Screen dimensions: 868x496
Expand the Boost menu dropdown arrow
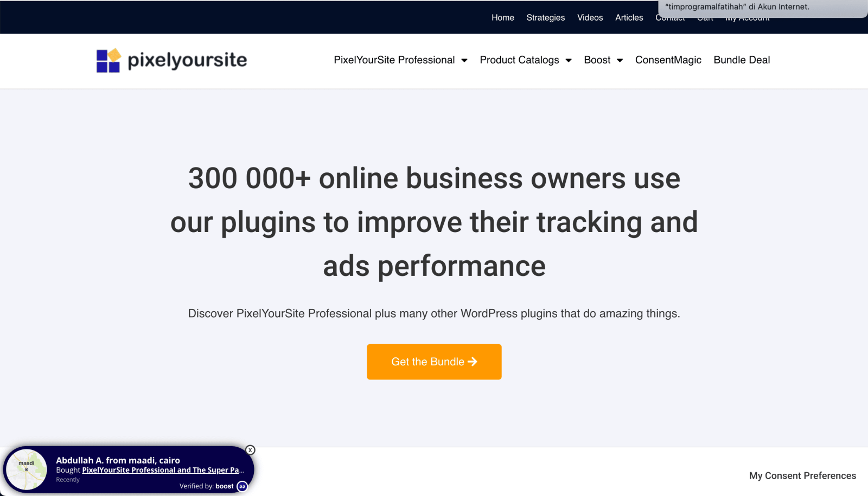pos(620,60)
